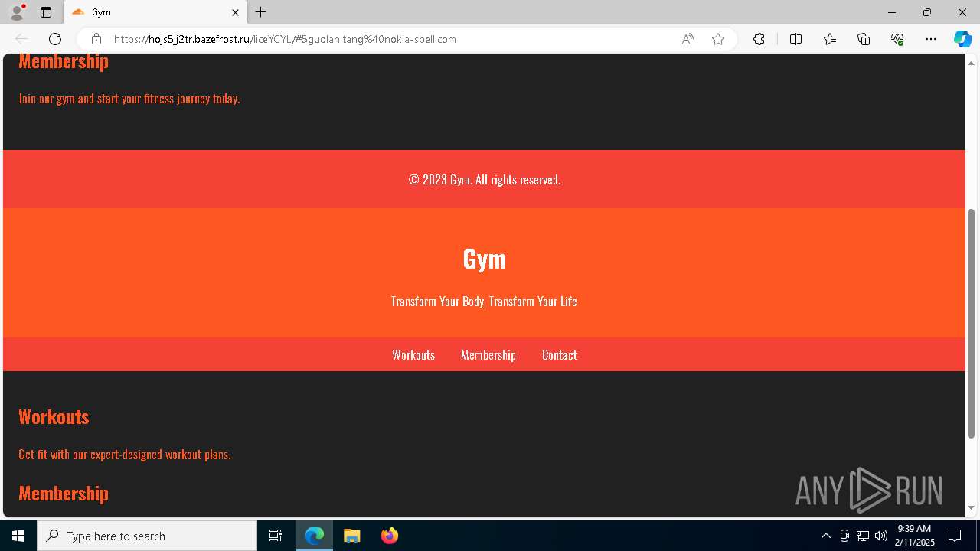Click the scrollbar down arrow
Viewport: 980px width, 551px height.
coord(971,507)
